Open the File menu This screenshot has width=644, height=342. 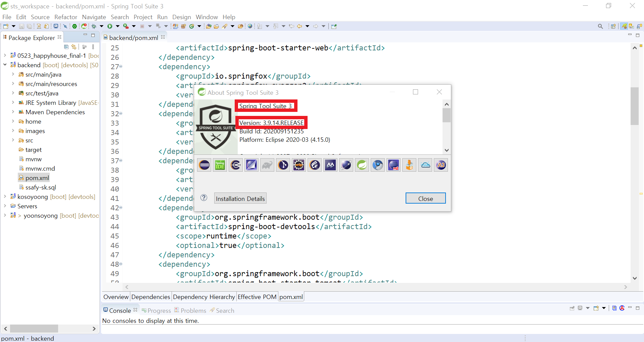(x=7, y=17)
